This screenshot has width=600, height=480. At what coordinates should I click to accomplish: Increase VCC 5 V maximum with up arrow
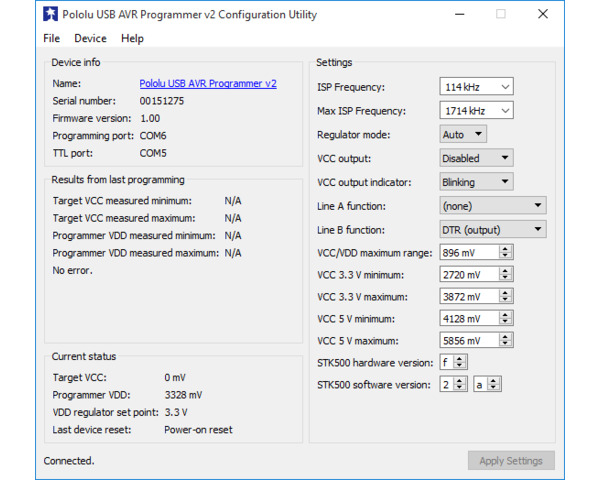505,336
